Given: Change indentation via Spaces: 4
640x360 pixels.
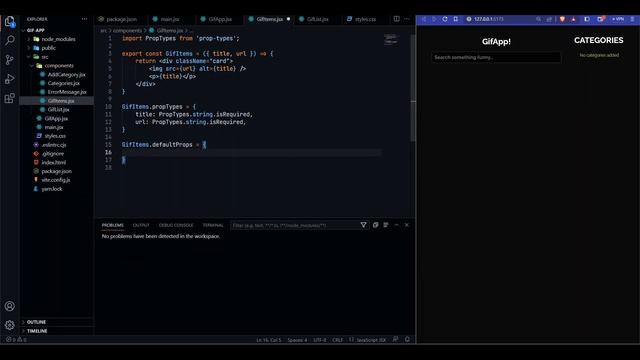Looking at the screenshot, I should point(297,340).
